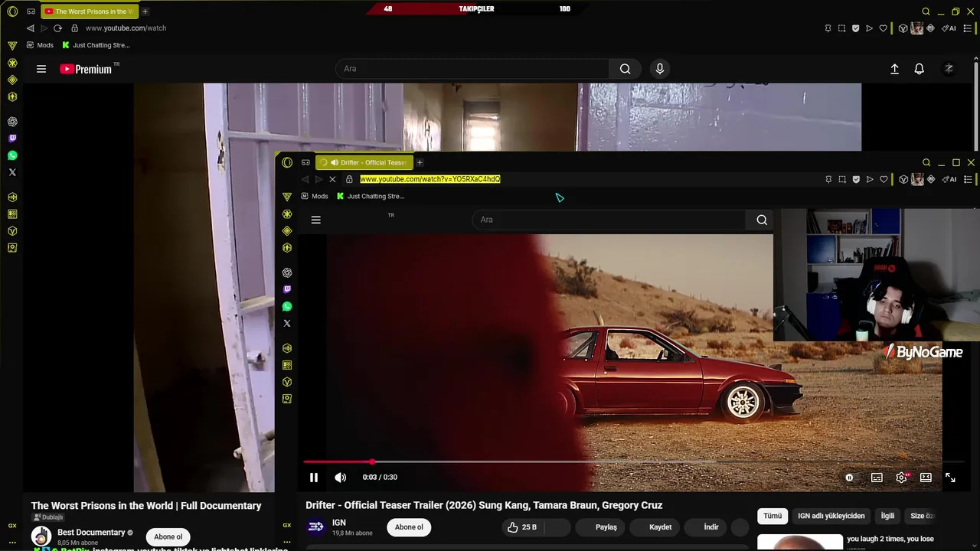Open WhatsApp sidebar icon in front window
The image size is (980, 551).
click(x=287, y=306)
